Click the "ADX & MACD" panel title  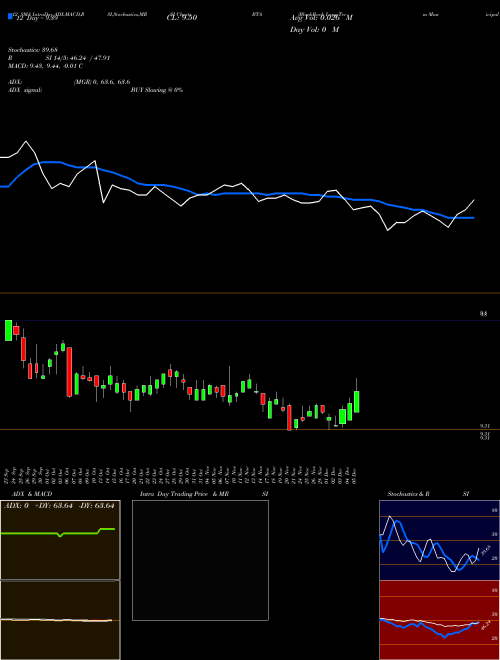coord(32,494)
